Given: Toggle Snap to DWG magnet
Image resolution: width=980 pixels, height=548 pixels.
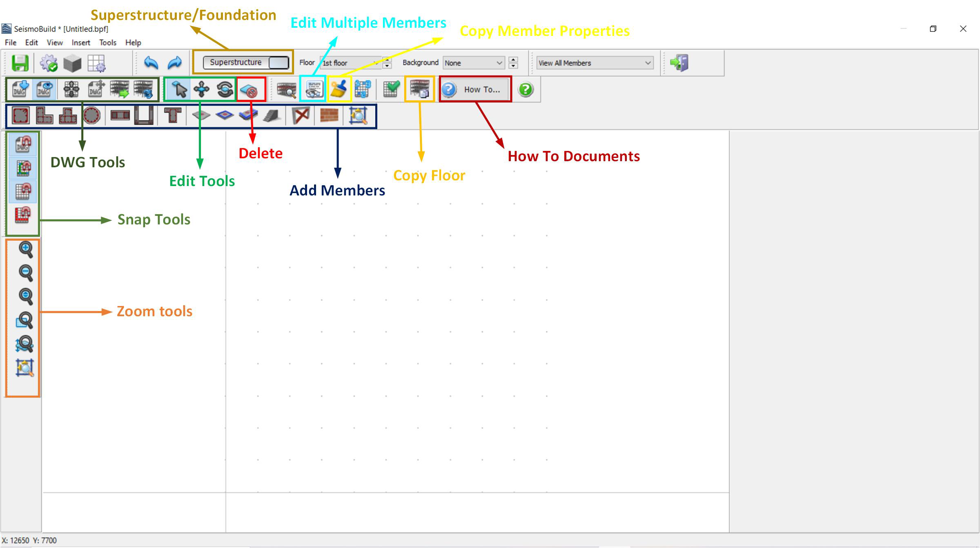Looking at the screenshot, I should point(23,144).
